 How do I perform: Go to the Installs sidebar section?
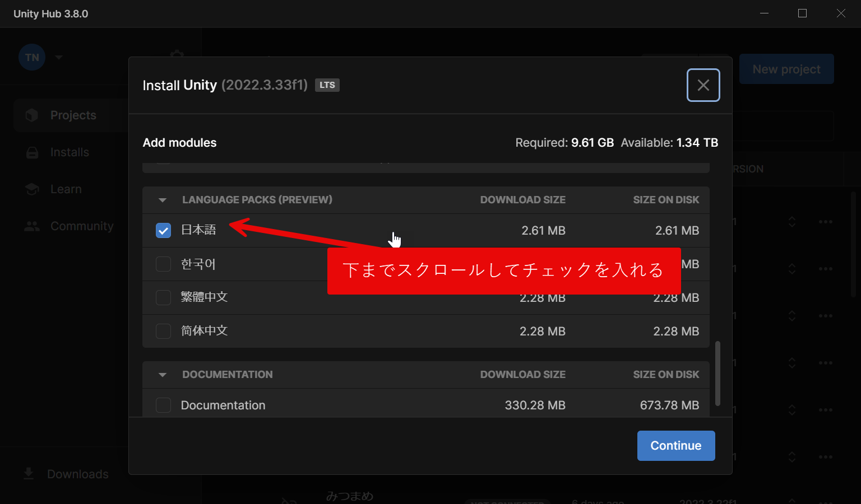point(70,152)
